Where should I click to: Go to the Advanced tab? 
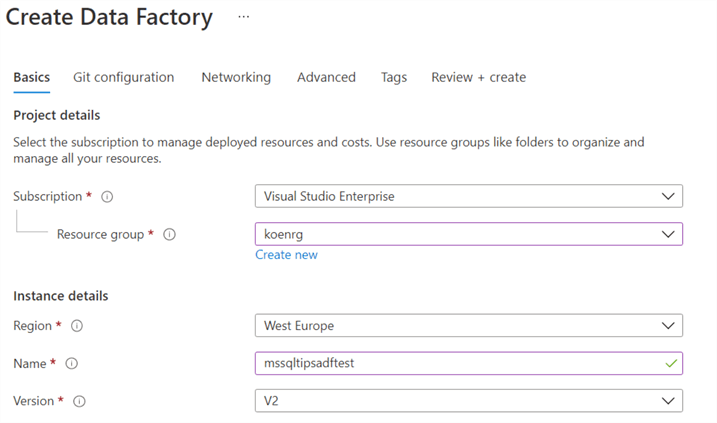pyautogui.click(x=326, y=77)
